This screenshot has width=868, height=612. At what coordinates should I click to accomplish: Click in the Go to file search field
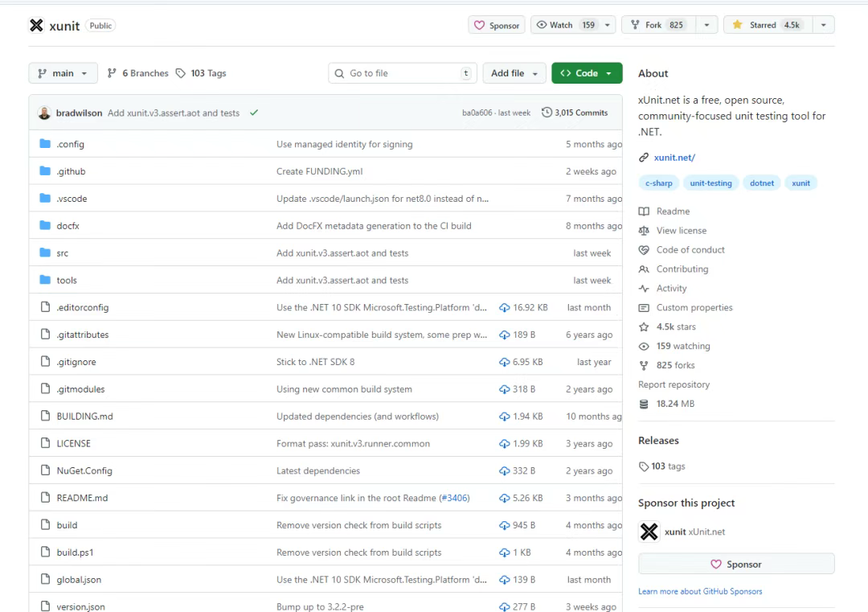(x=403, y=73)
